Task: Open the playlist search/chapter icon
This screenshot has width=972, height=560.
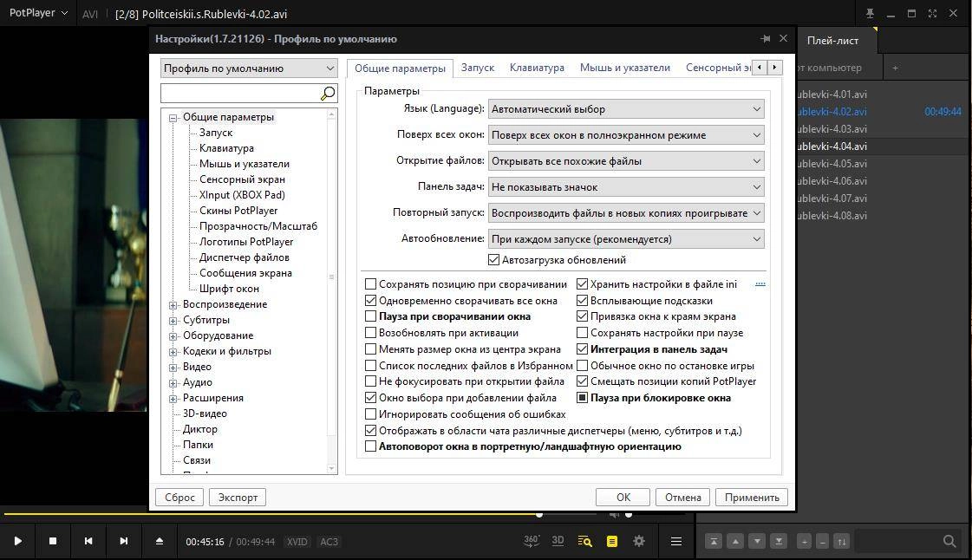Action: pos(584,541)
